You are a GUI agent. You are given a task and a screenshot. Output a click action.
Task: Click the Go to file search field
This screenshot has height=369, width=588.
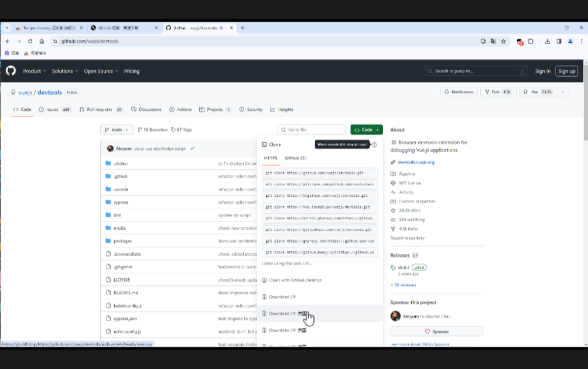point(311,130)
